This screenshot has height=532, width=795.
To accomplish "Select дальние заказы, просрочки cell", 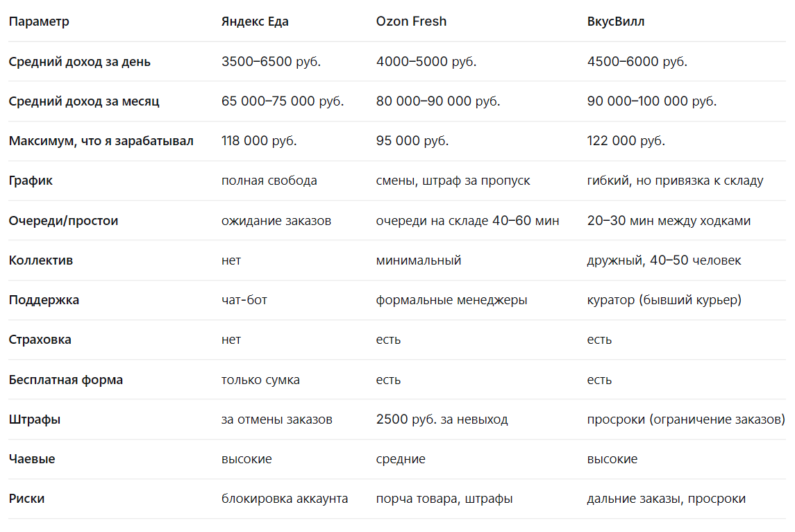I will pyautogui.click(x=667, y=499).
